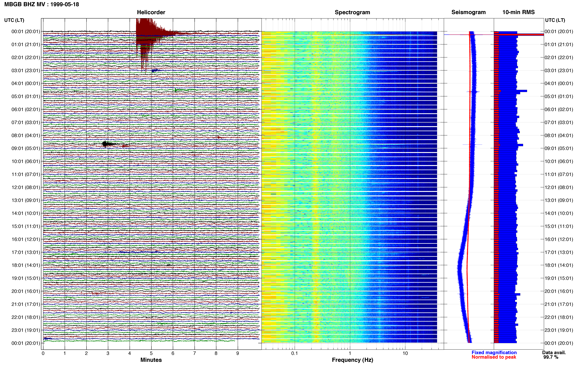Click left time label '08:01 (04:01)'
The height and width of the screenshot is (368, 588).
26,135
